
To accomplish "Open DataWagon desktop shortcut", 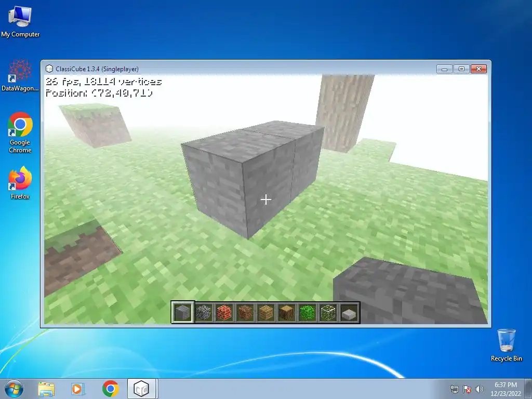I will (x=20, y=75).
